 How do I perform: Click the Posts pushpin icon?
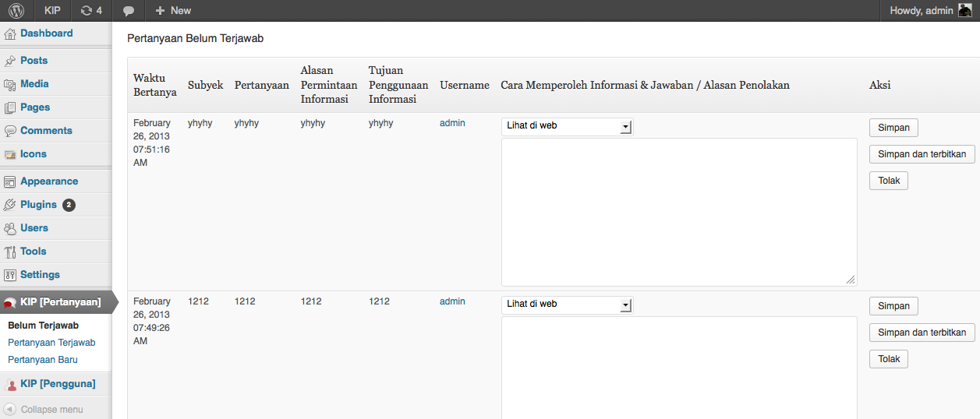pyautogui.click(x=10, y=61)
